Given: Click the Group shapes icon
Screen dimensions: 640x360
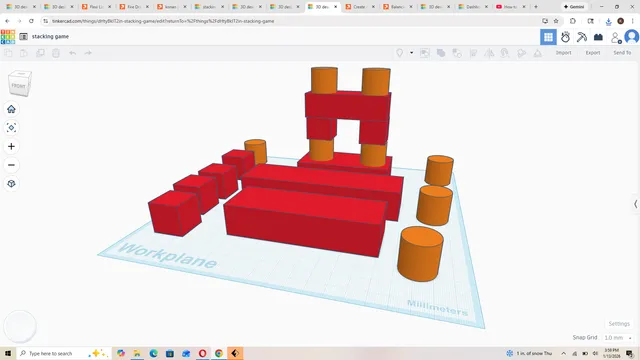Looking at the screenshot, I should coord(441,53).
